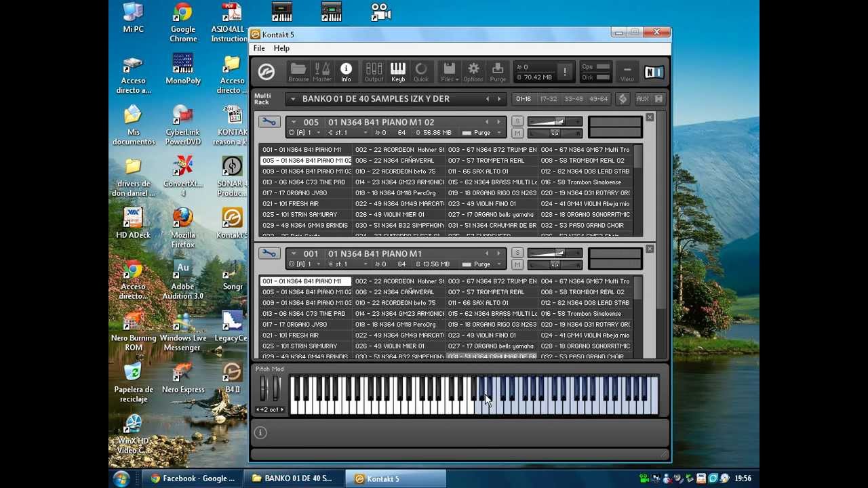868x488 pixels.
Task: Solo the 01 N364 B41 PIANO M1 instrument
Action: coord(517,253)
